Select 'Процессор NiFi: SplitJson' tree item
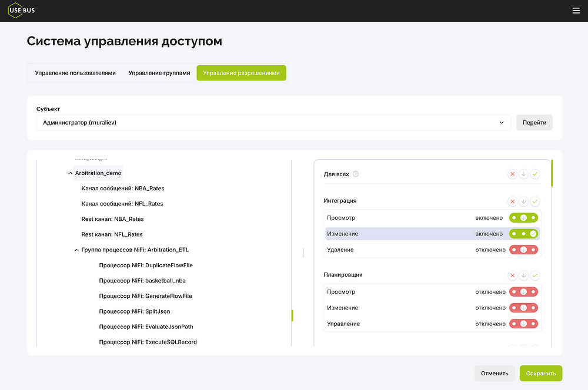Viewport: 588px width, 390px height. (x=135, y=311)
